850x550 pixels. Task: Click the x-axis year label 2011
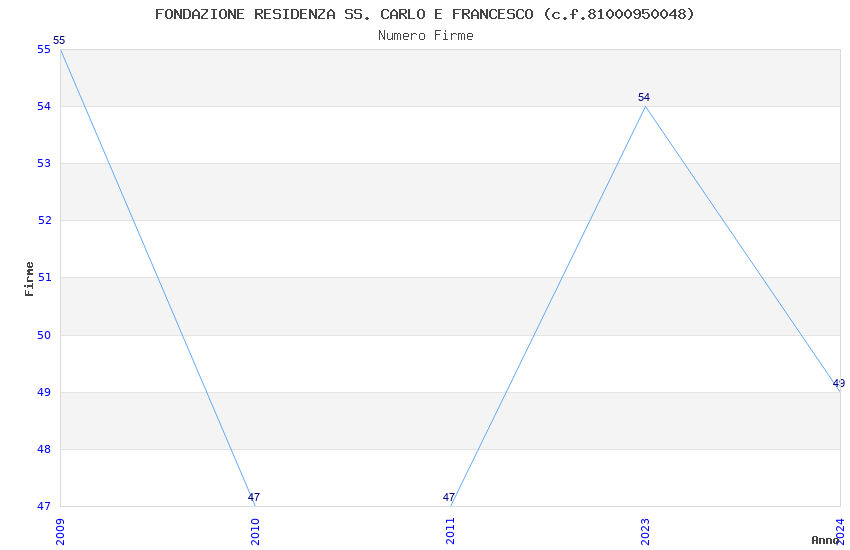450,532
